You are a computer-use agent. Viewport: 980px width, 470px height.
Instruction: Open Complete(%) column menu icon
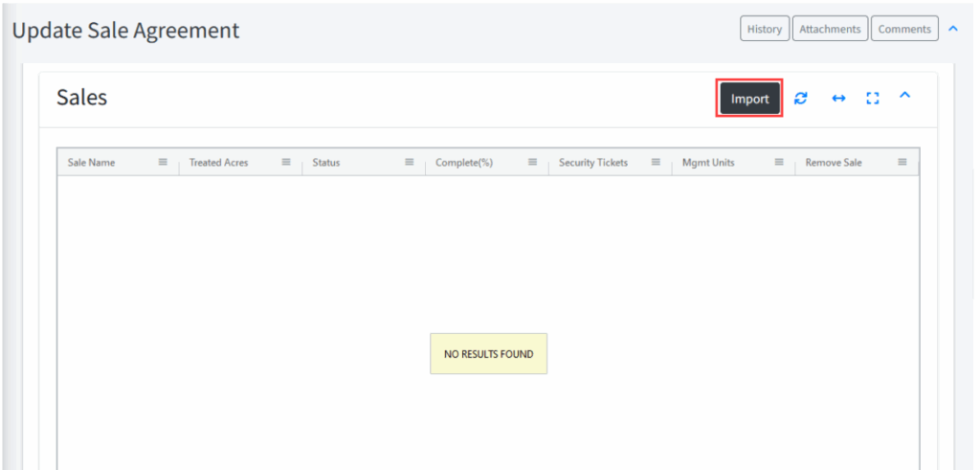532,162
